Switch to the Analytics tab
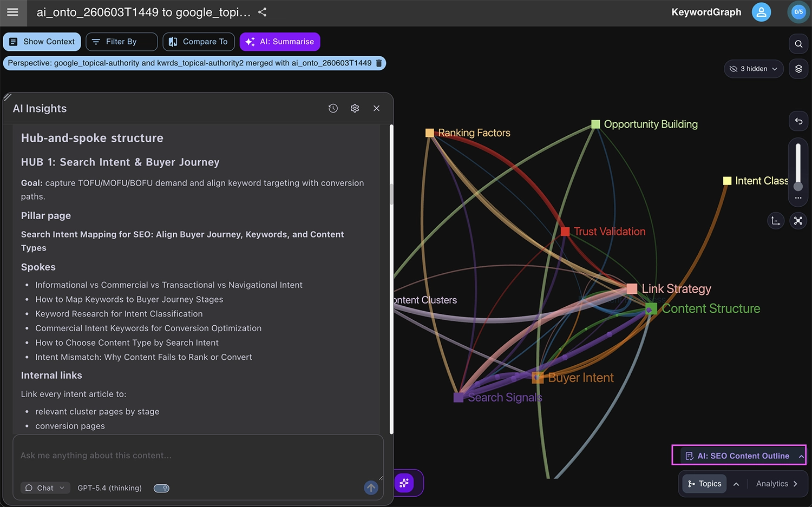This screenshot has height=507, width=812. [777, 484]
